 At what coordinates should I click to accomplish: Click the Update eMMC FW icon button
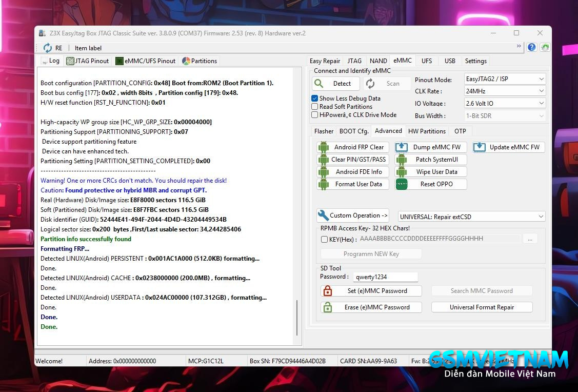pyautogui.click(x=508, y=147)
